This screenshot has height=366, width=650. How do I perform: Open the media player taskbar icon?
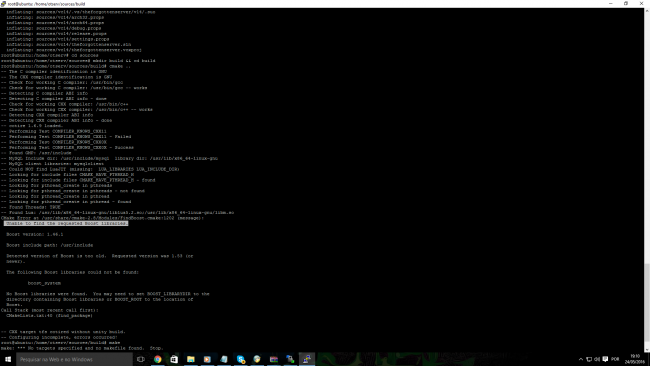point(207,359)
